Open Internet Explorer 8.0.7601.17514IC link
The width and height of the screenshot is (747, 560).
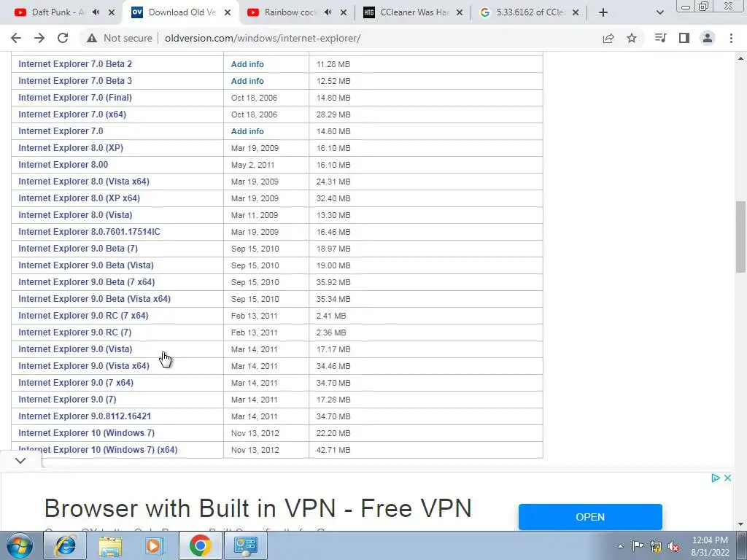pos(89,231)
